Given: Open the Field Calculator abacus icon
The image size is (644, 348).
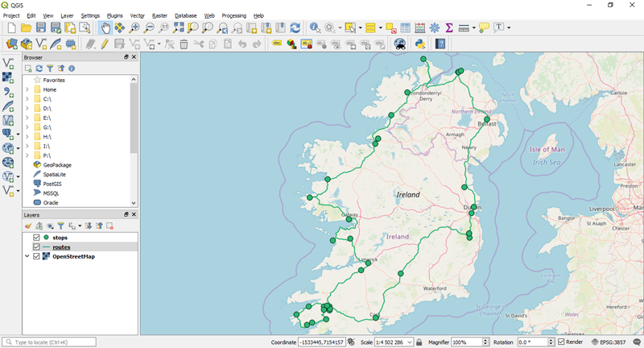Looking at the screenshot, I should 420,27.
